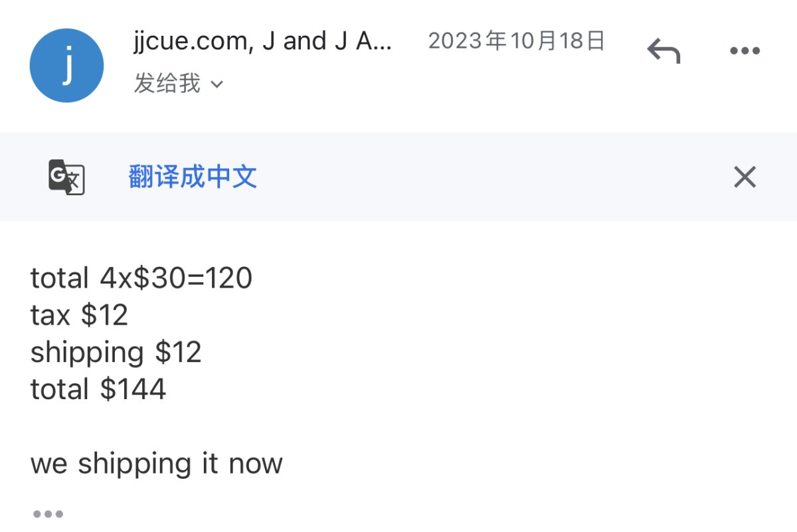Open the three-dot more options menu
The width and height of the screenshot is (797, 532).
[x=745, y=51]
